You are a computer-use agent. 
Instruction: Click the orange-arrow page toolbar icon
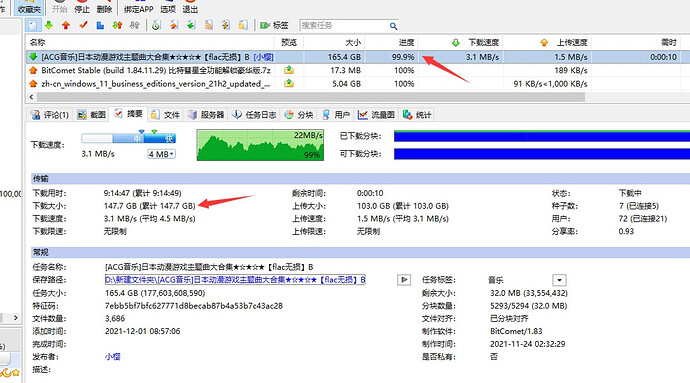pyautogui.click(x=174, y=26)
